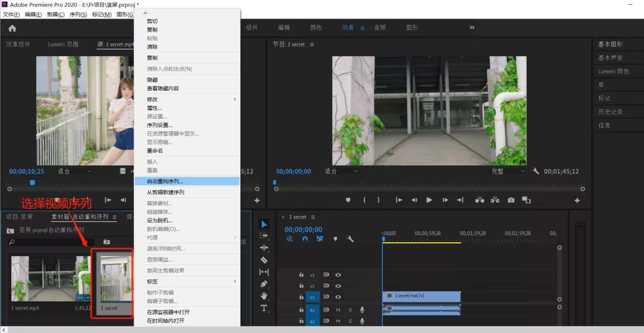Click 重命名 in context menu
The height and width of the screenshot is (333, 644).
(x=187, y=150)
